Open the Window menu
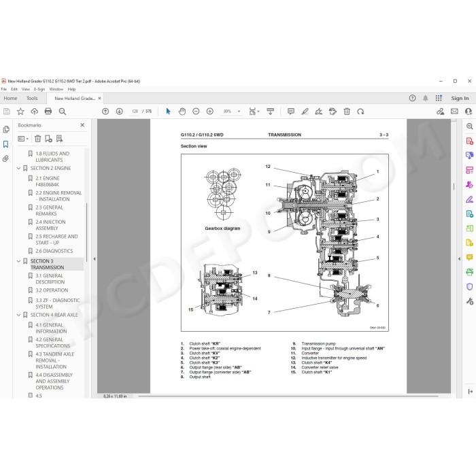The width and height of the screenshot is (476, 476). click(x=56, y=89)
